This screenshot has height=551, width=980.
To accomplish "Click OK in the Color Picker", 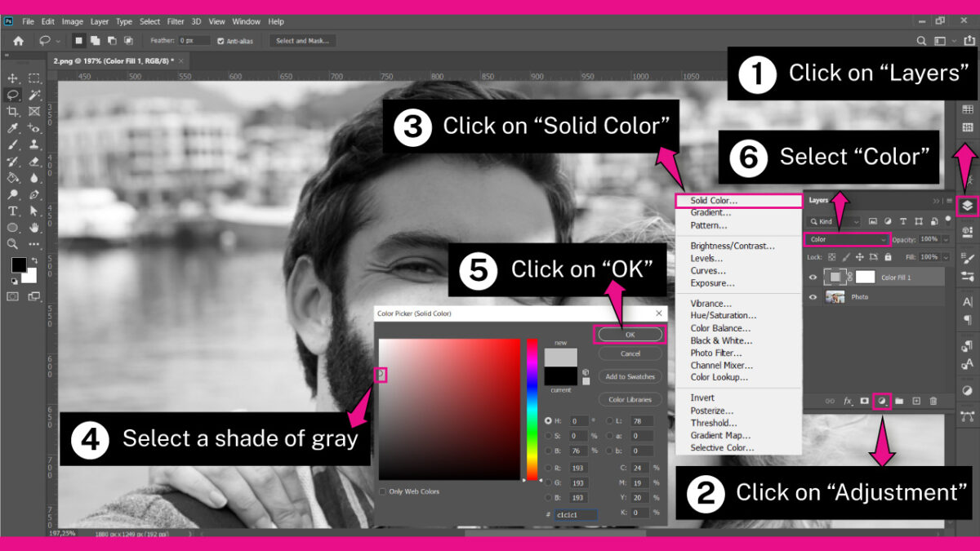I will [630, 335].
